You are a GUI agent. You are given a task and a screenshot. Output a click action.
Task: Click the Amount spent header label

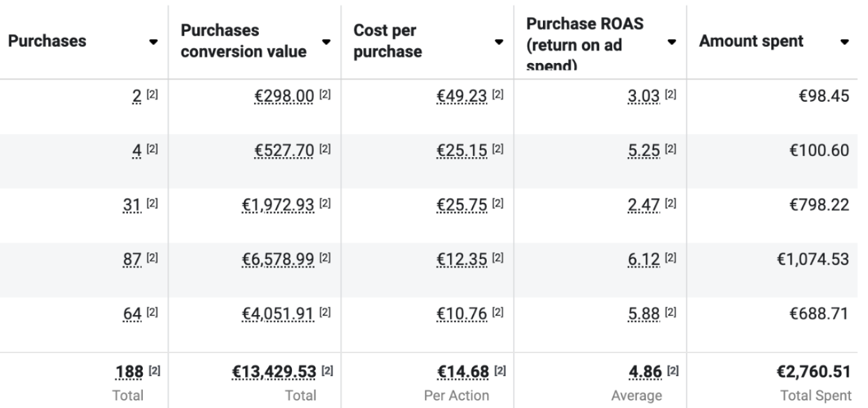point(751,42)
